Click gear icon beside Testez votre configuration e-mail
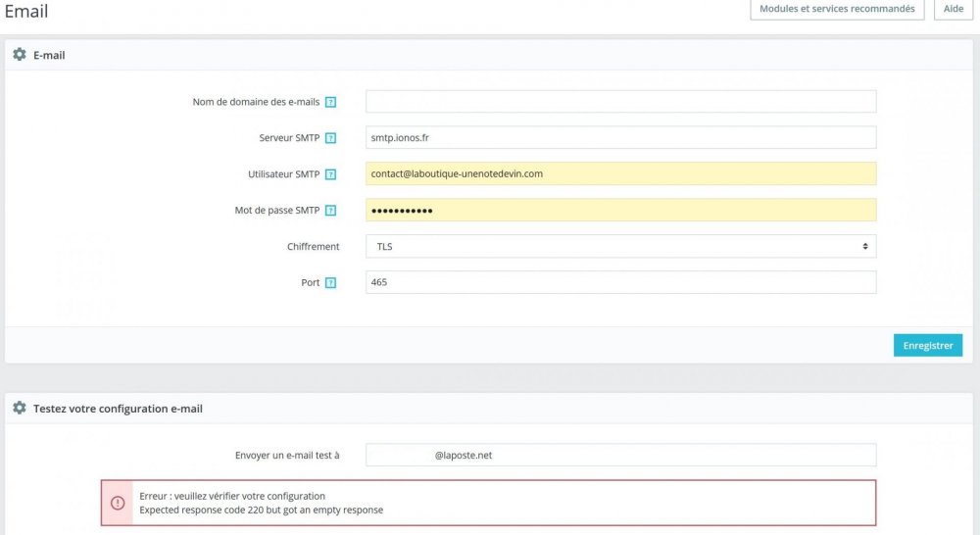This screenshot has height=535, width=980. click(20, 408)
